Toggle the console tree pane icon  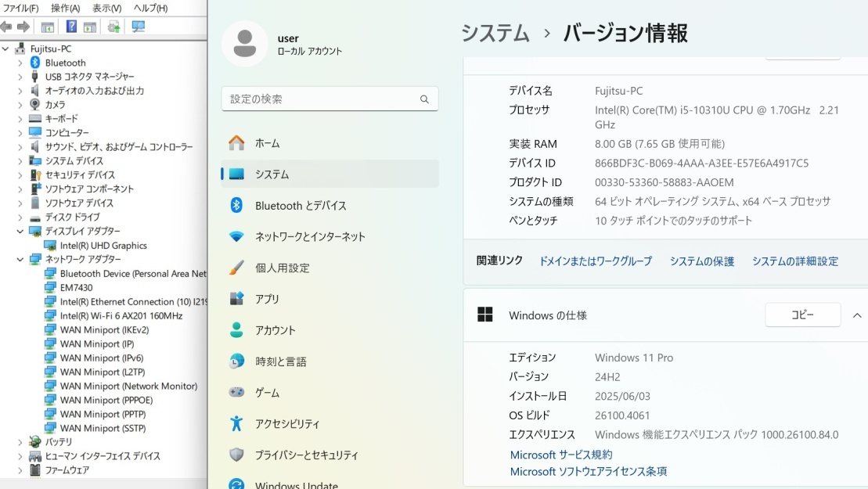(47, 26)
